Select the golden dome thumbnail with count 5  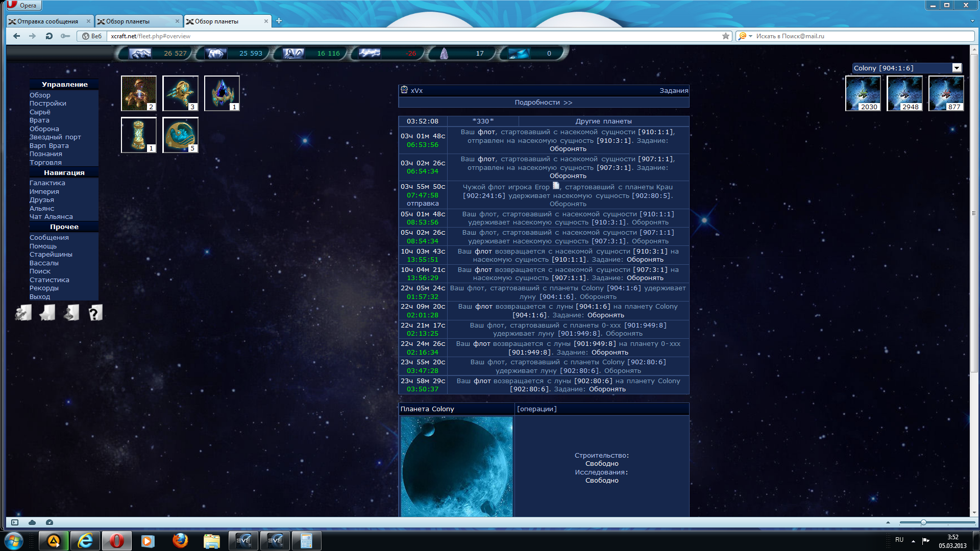[x=180, y=135]
